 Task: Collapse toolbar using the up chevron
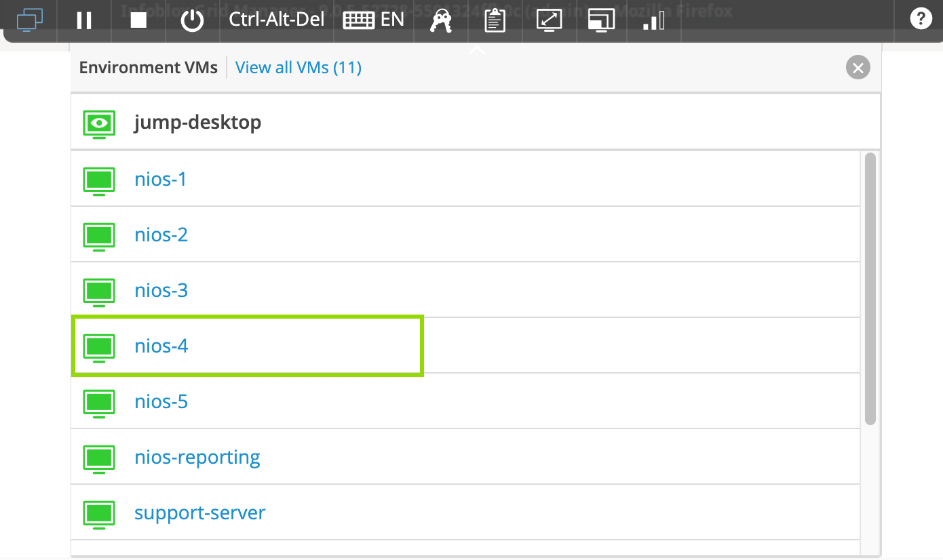(477, 49)
